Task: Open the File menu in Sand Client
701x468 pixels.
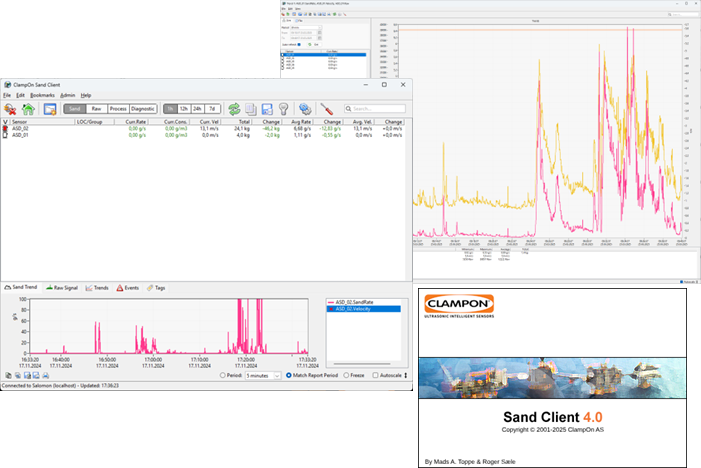Action: click(7, 95)
